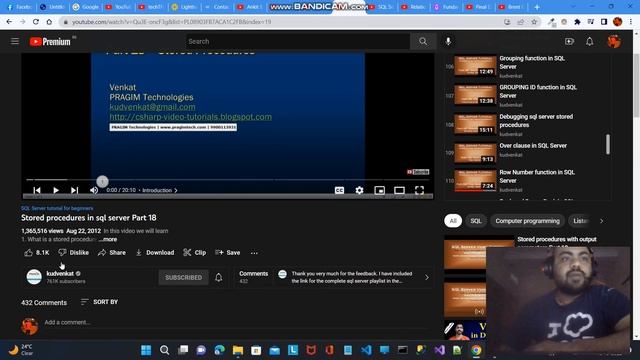Enter fullscreen mode

pyautogui.click(x=419, y=190)
